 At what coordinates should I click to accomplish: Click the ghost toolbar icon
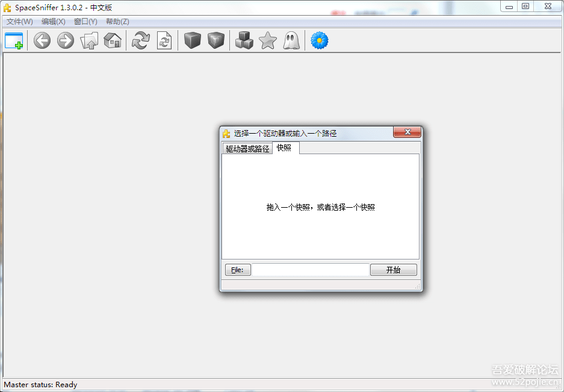291,41
